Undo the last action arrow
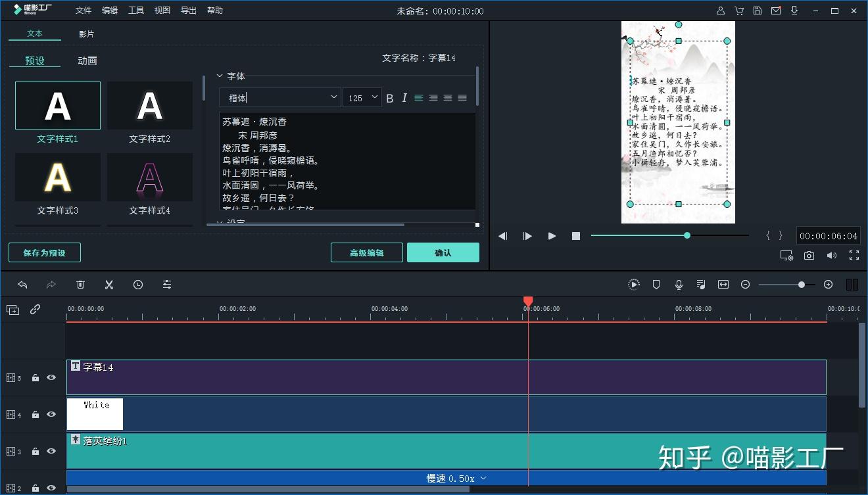This screenshot has width=868, height=495. pos(22,285)
